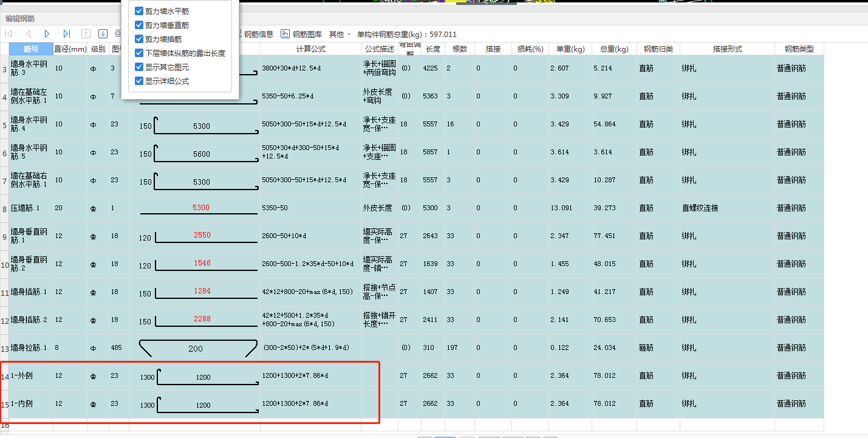Uncheck 剪力墙垂直筋 checkbox
Image resolution: width=868 pixels, height=438 pixels.
point(139,25)
